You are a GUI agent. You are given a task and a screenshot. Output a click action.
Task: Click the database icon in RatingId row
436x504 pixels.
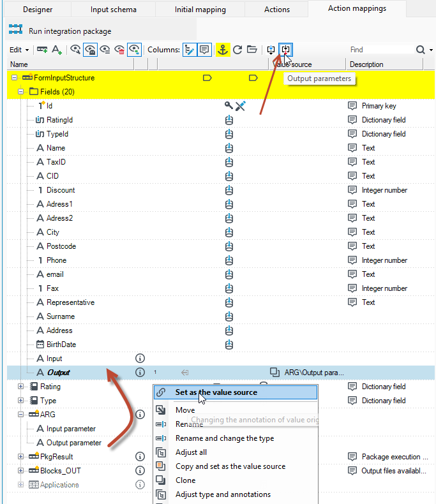(x=229, y=120)
